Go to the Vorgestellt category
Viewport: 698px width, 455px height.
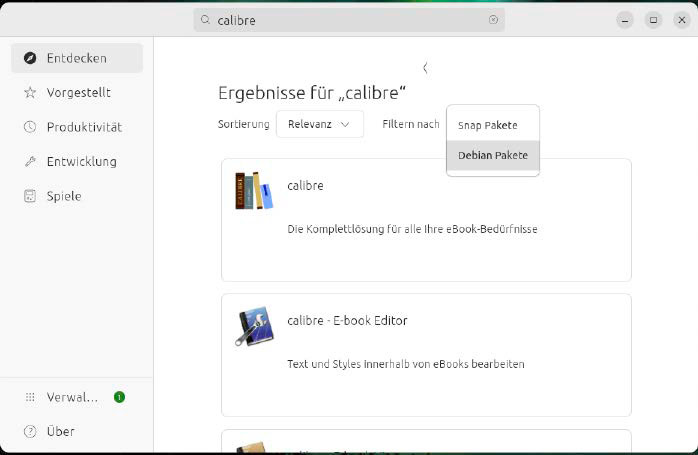pyautogui.click(x=77, y=93)
